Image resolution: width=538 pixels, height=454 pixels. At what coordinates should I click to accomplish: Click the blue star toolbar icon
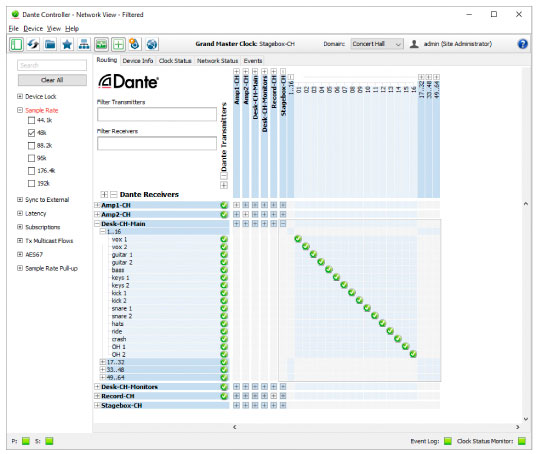[67, 44]
